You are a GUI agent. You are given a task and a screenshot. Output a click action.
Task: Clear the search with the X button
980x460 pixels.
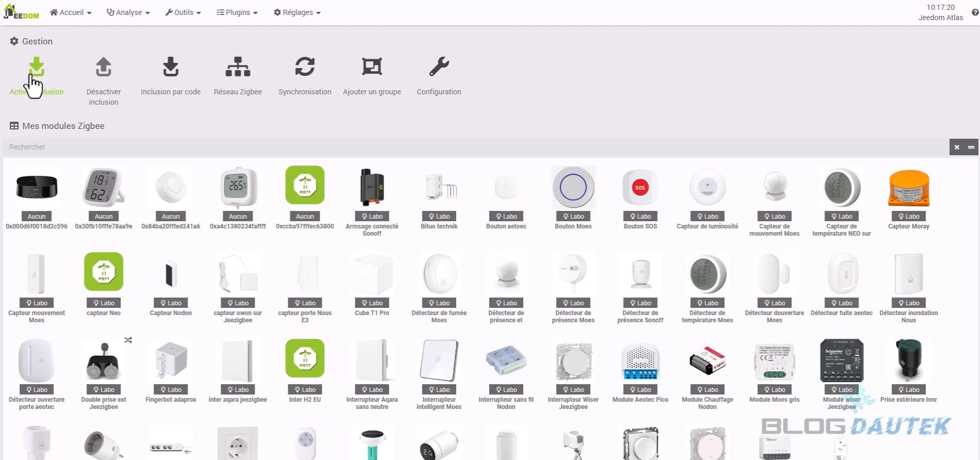(957, 147)
